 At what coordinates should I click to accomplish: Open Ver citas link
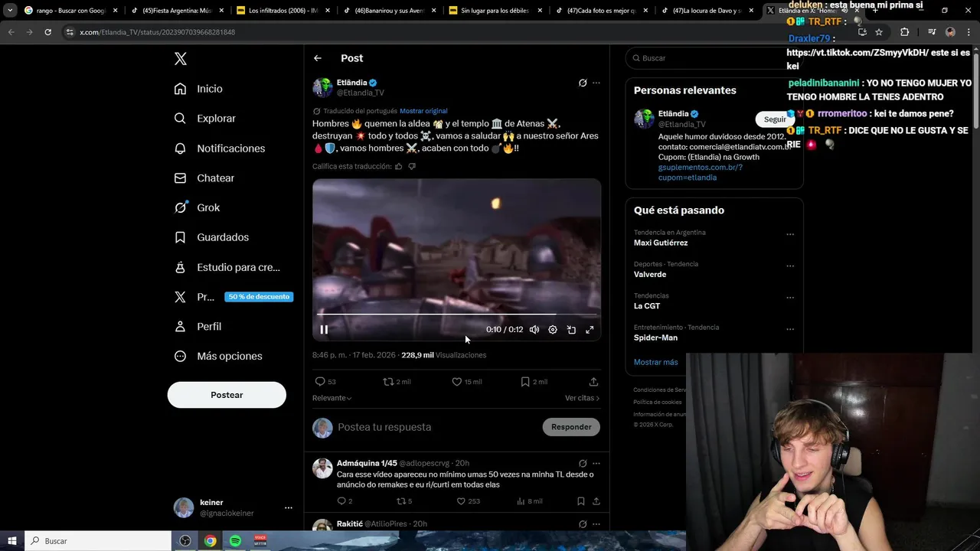pyautogui.click(x=582, y=398)
